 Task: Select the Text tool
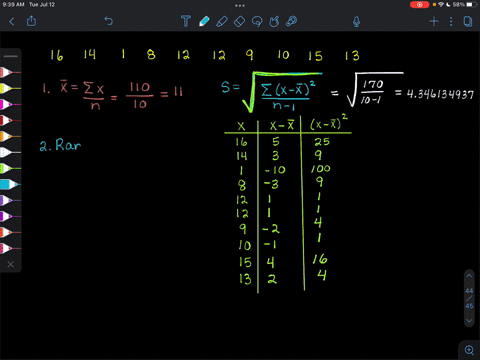click(x=186, y=21)
